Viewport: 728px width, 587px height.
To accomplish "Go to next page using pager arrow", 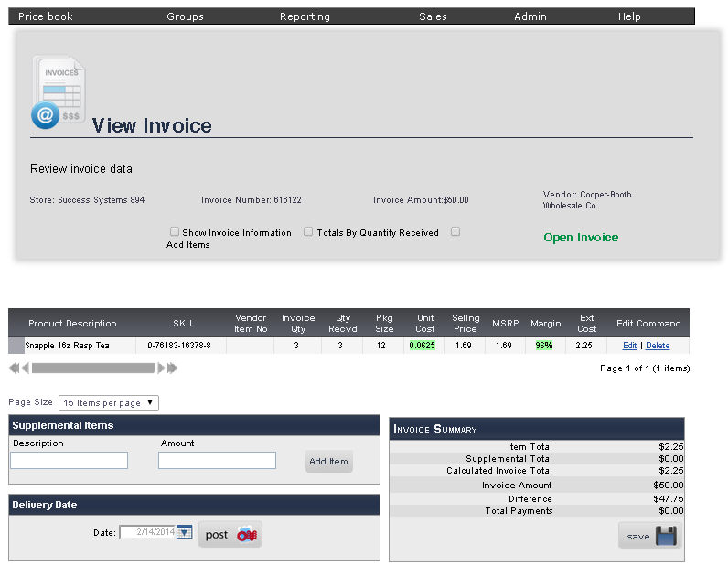I will point(162,368).
